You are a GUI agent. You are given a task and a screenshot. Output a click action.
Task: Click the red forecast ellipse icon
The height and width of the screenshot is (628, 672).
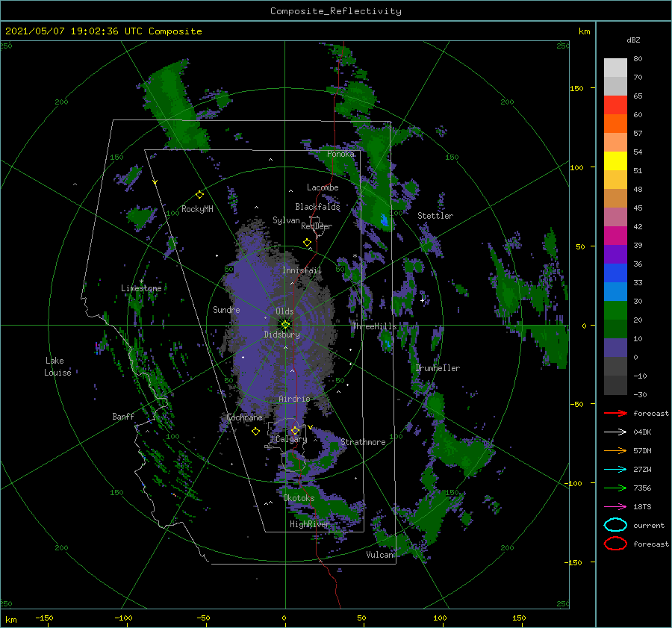615,544
